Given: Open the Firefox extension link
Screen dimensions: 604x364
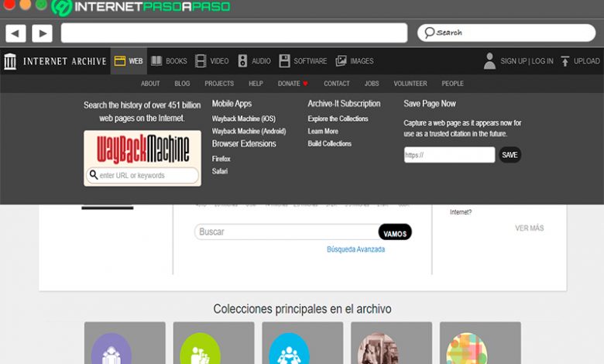Looking at the screenshot, I should pos(221,159).
